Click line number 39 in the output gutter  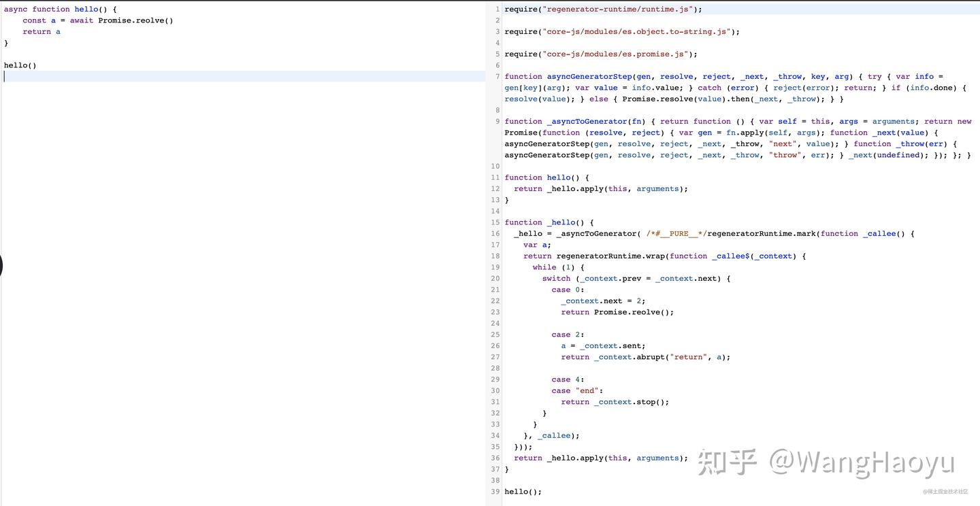coord(495,492)
